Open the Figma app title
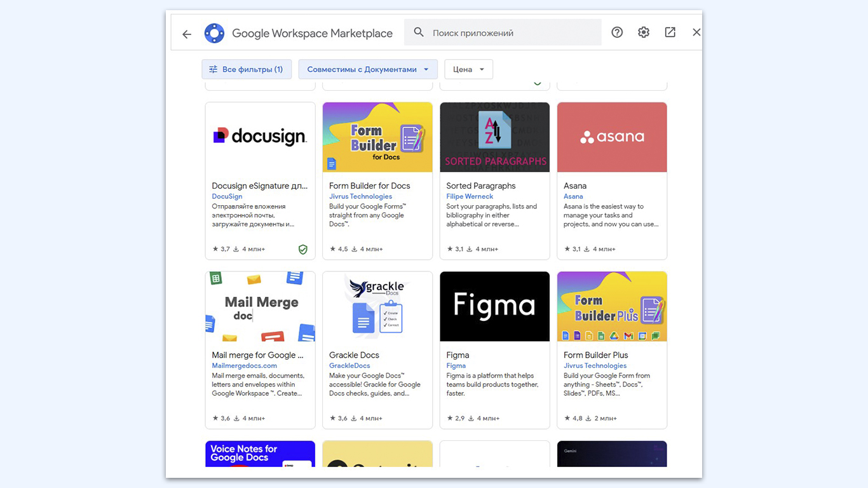Screen dimensions: 868x488 (x=458, y=355)
